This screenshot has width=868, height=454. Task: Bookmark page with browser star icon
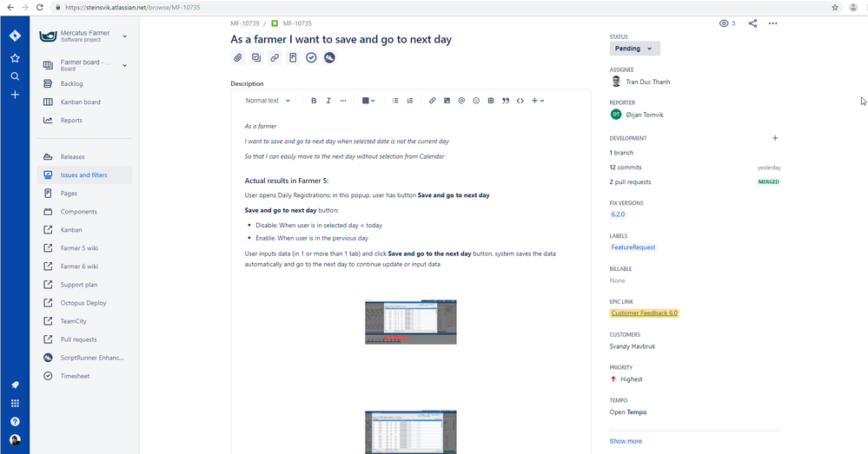click(x=835, y=7)
